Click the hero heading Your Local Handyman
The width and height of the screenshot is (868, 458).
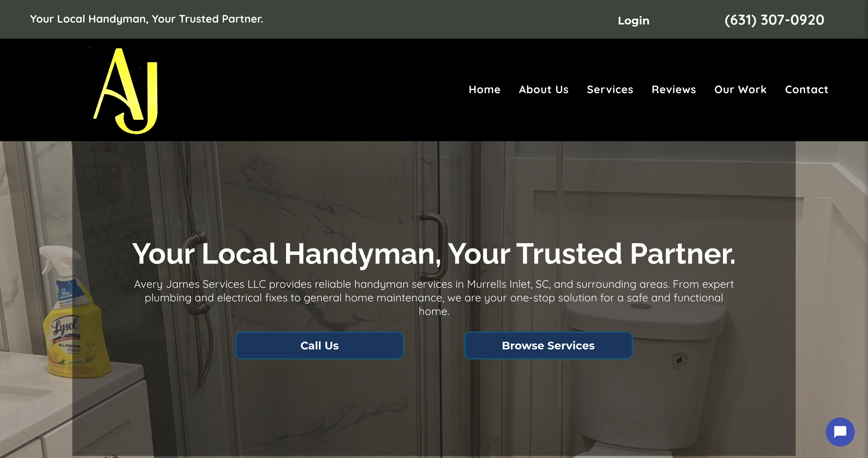point(434,253)
